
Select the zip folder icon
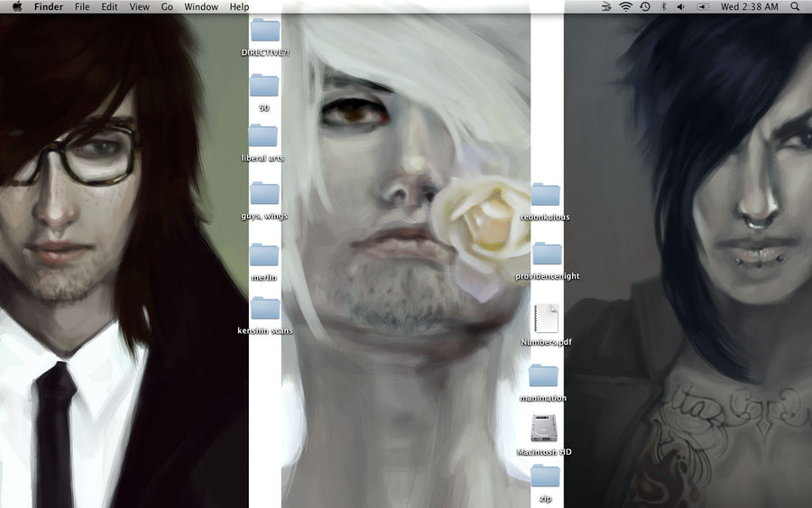[x=545, y=476]
